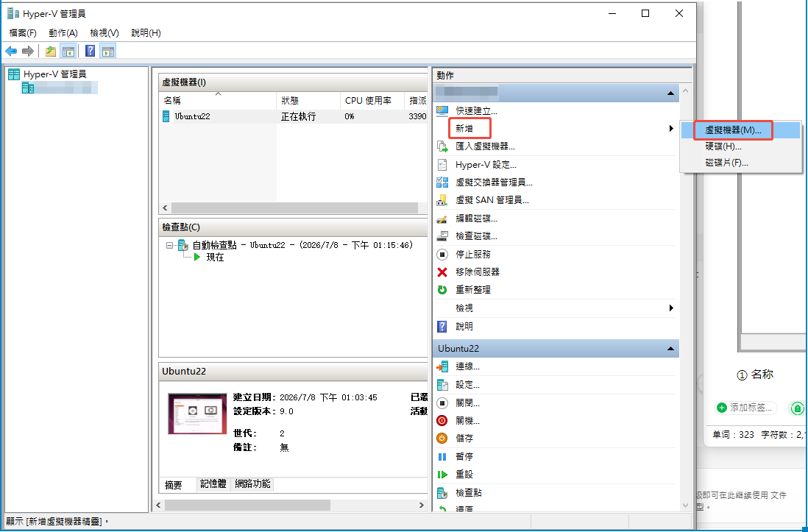This screenshot has width=808, height=532.
Task: Click the Back arrow toolbar icon
Action: tap(11, 51)
